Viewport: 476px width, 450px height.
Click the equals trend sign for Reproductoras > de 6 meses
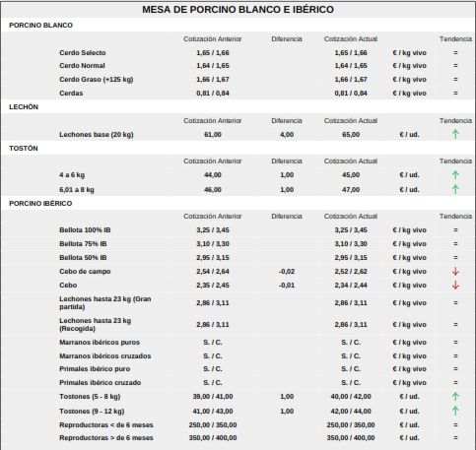pos(455,437)
